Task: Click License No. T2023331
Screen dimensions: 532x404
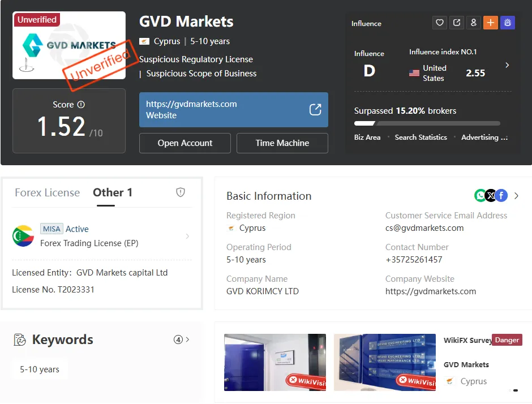Action: (x=53, y=290)
